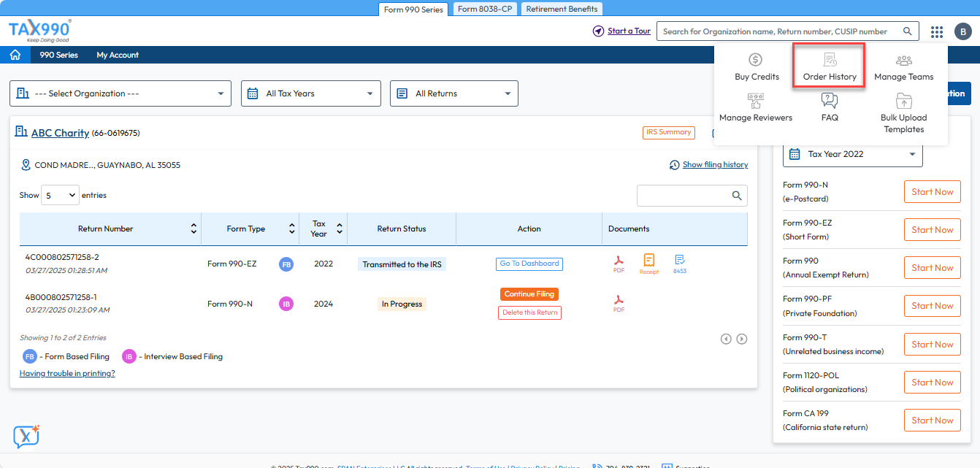Image resolution: width=980 pixels, height=468 pixels.
Task: Click the Continue Filing button
Action: (x=529, y=294)
